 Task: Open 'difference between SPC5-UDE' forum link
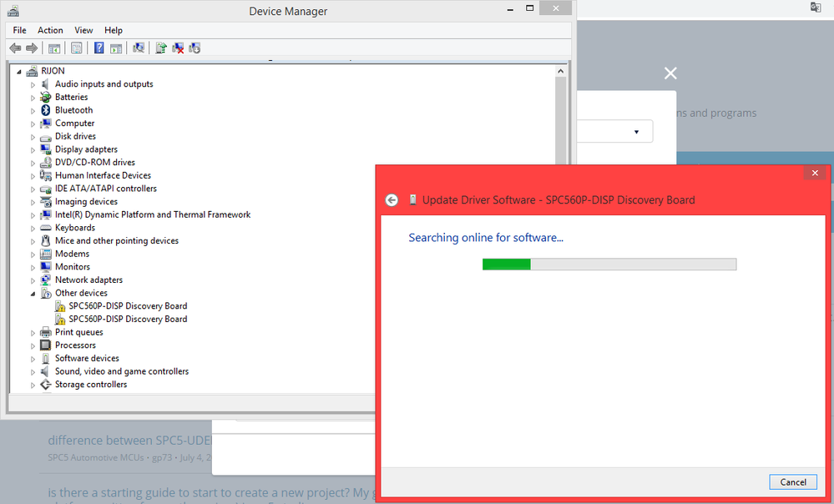(129, 441)
